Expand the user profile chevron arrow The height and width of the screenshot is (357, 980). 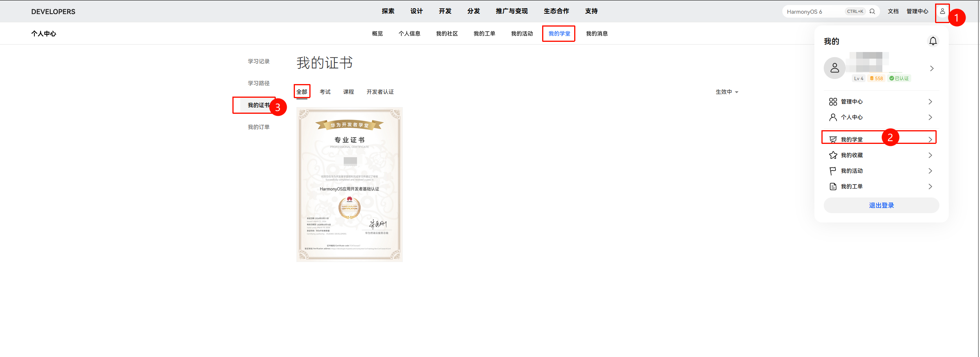click(x=932, y=68)
